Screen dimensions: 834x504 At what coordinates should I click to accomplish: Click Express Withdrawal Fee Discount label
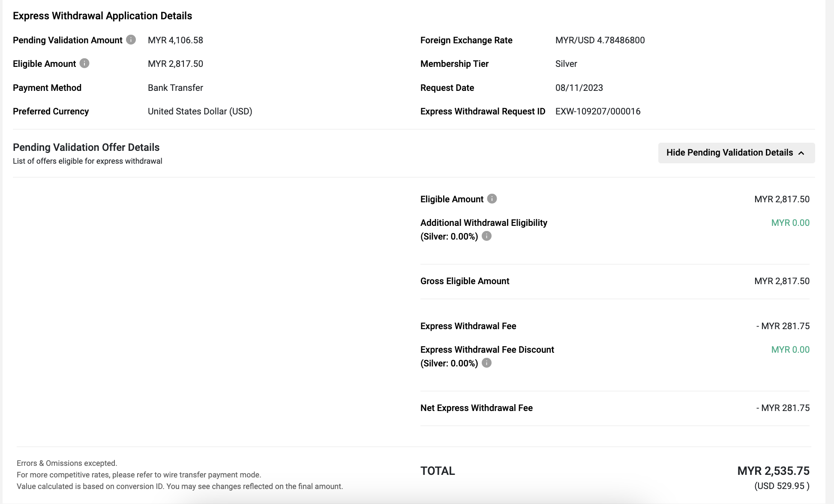[x=487, y=350]
